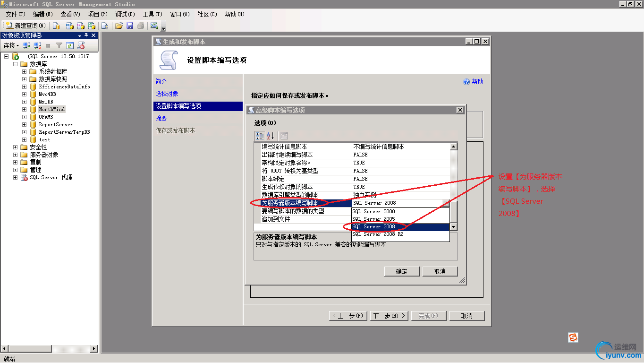Image resolution: width=644 pixels, height=363 pixels.
Task: Click the Database Engine Query icon
Action: 56,26
